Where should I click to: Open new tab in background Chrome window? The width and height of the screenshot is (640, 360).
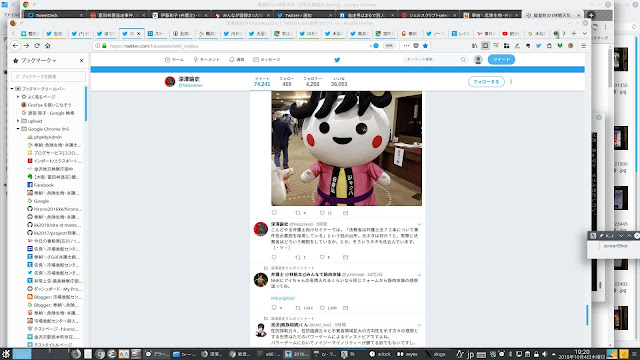[591, 15]
